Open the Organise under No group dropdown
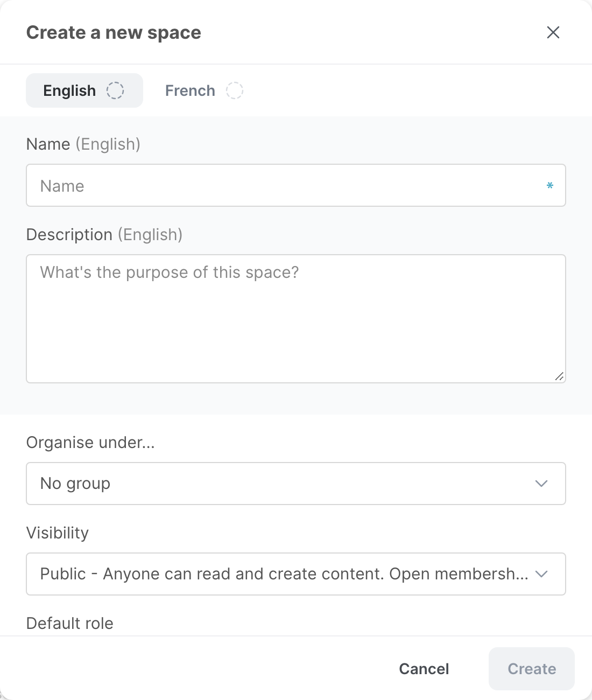 296,484
